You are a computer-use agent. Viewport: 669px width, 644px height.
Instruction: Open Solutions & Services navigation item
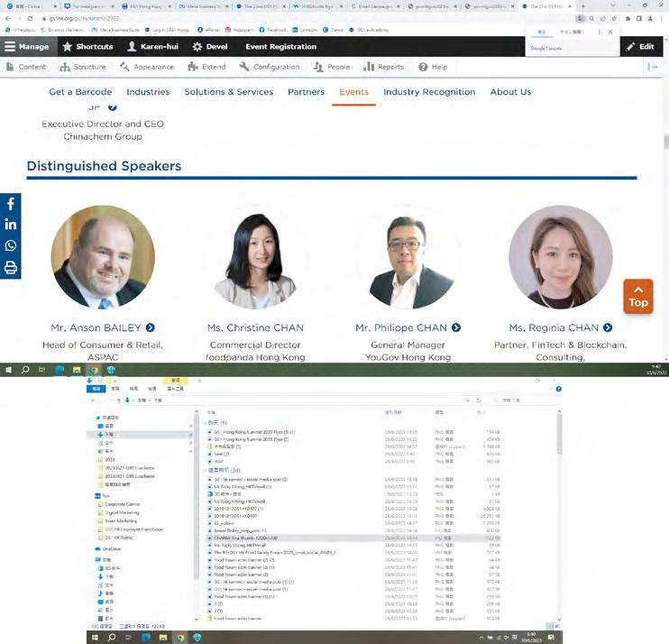tap(229, 92)
